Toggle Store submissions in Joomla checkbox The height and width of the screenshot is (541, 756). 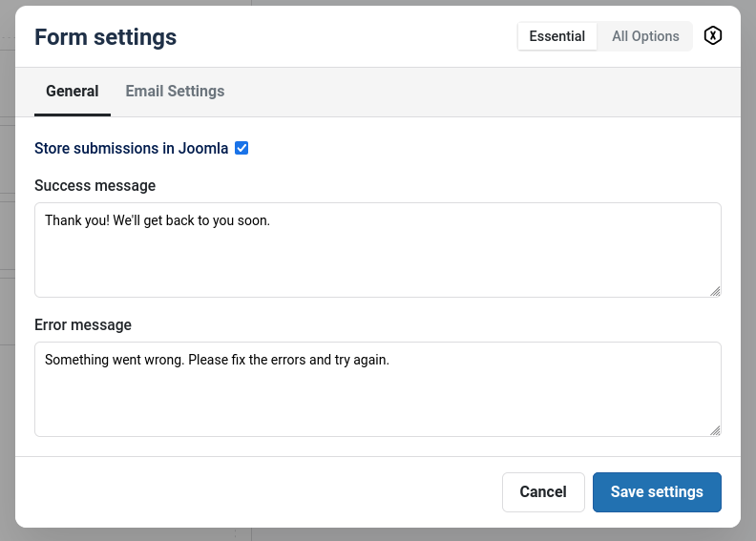[241, 148]
